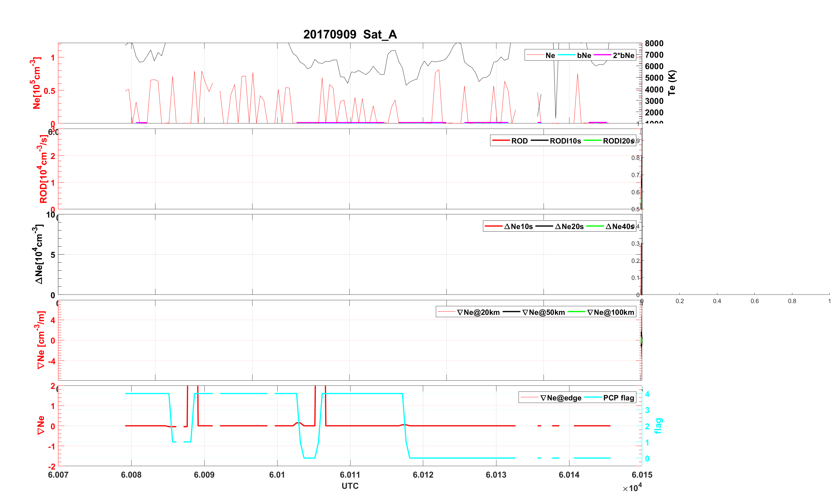This screenshot has height=504, width=834.
Task: Select the 2*bNe magenta legend entry
Action: (623, 55)
